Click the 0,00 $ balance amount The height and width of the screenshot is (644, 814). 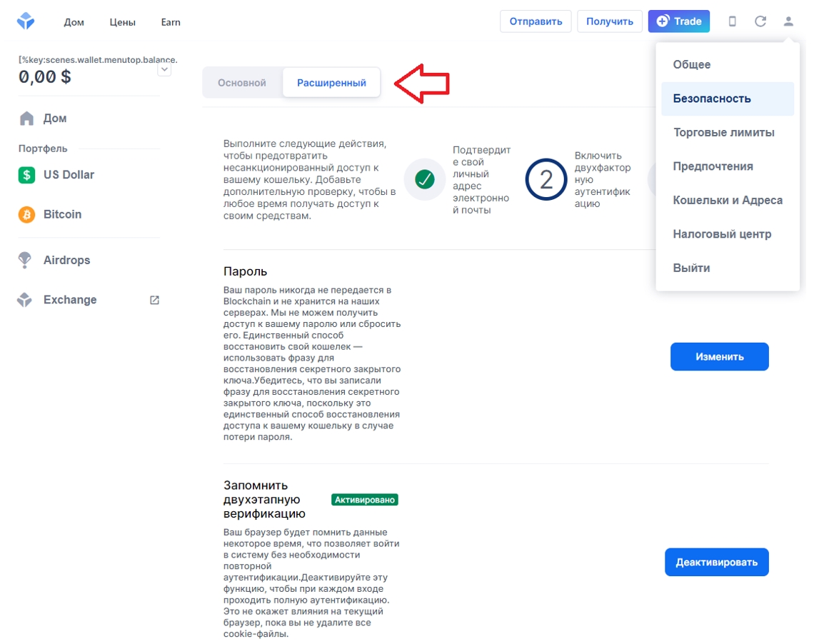pyautogui.click(x=45, y=77)
